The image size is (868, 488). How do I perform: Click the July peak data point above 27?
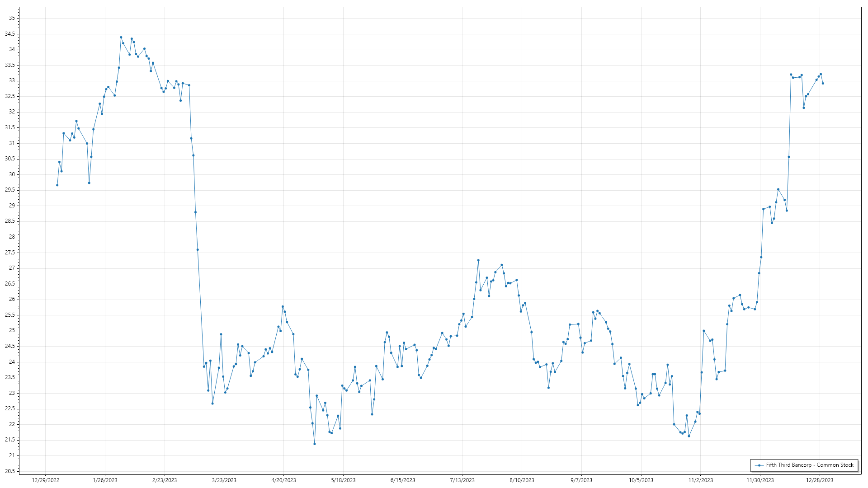[478, 260]
